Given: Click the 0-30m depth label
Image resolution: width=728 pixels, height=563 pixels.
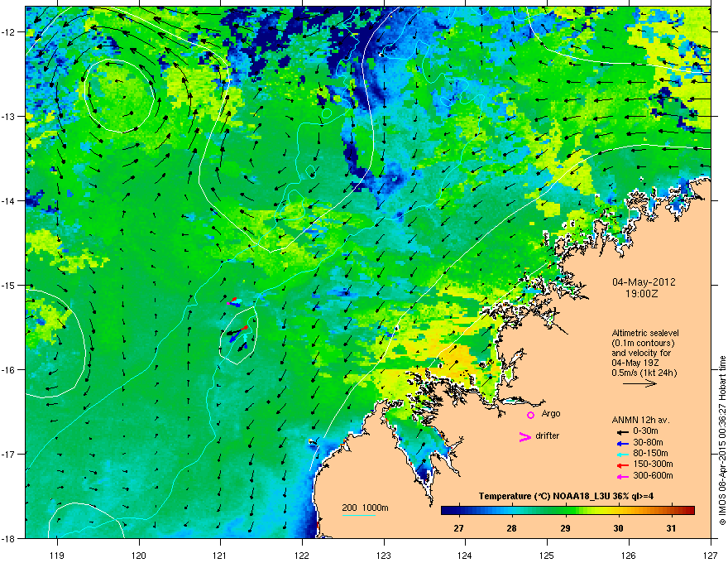Looking at the screenshot, I should pos(645,431).
